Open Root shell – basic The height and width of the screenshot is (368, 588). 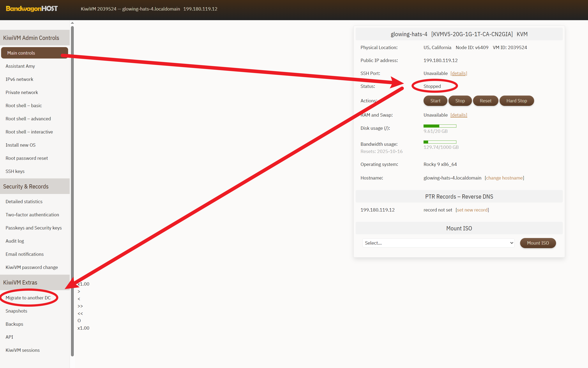[24, 105]
